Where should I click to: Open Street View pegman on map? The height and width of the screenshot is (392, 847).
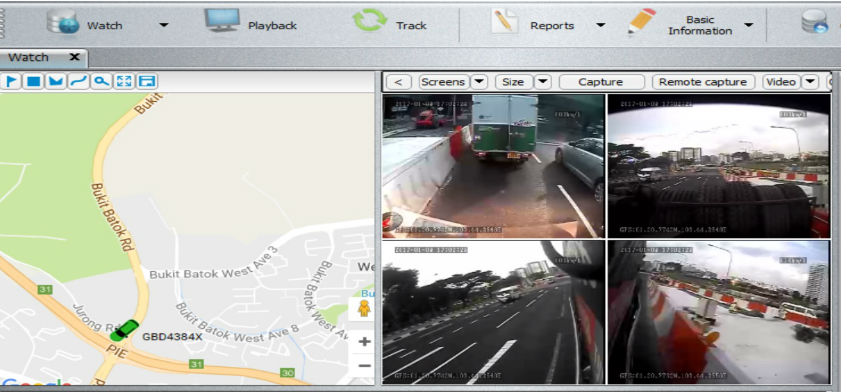(365, 308)
